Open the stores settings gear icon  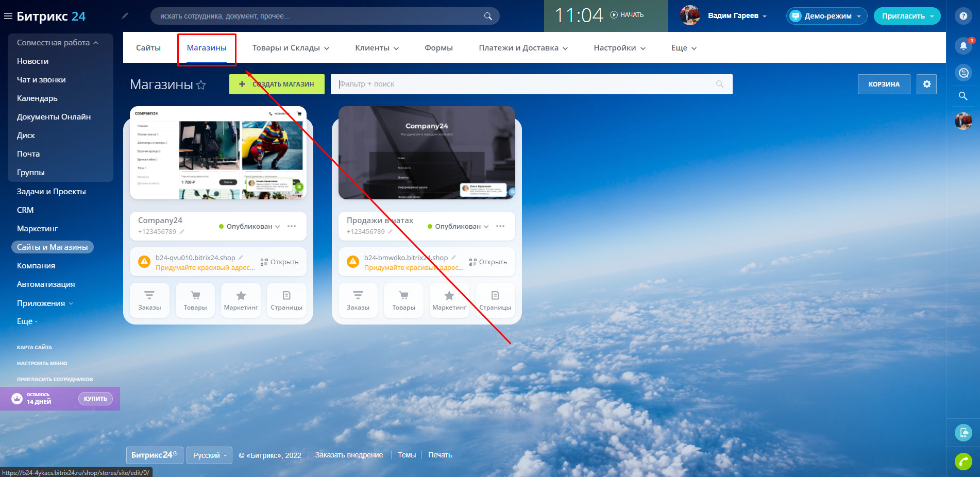click(x=926, y=84)
